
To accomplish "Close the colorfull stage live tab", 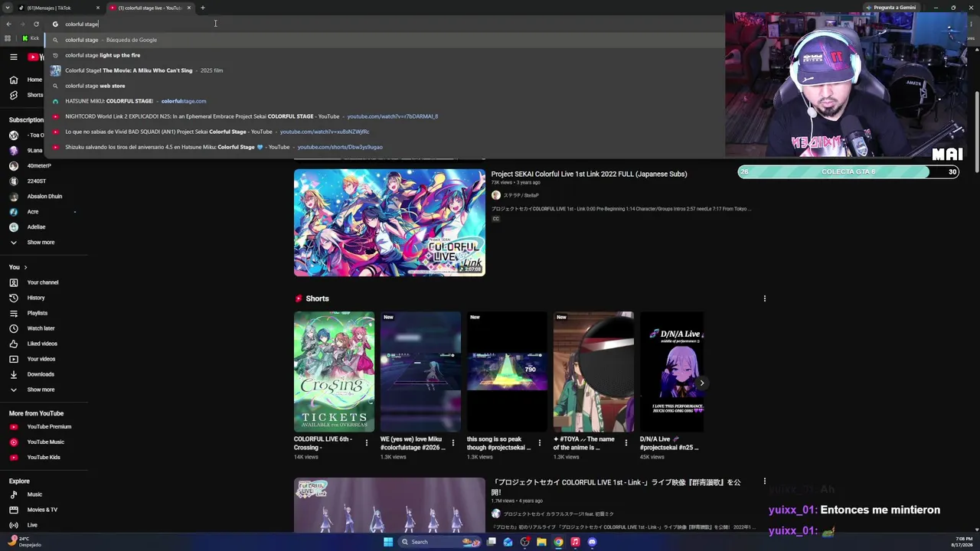I will [x=189, y=8].
